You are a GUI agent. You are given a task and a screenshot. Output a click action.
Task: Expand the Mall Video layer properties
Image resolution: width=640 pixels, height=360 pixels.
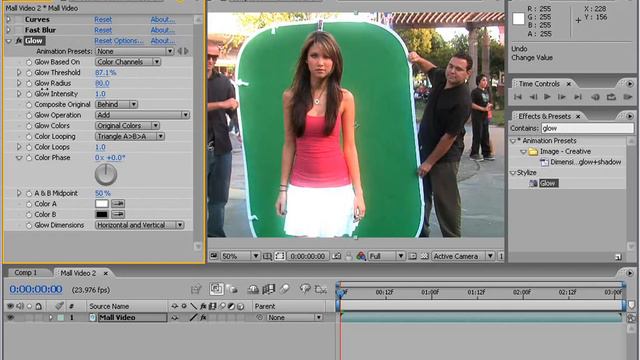pyautogui.click(x=51, y=317)
